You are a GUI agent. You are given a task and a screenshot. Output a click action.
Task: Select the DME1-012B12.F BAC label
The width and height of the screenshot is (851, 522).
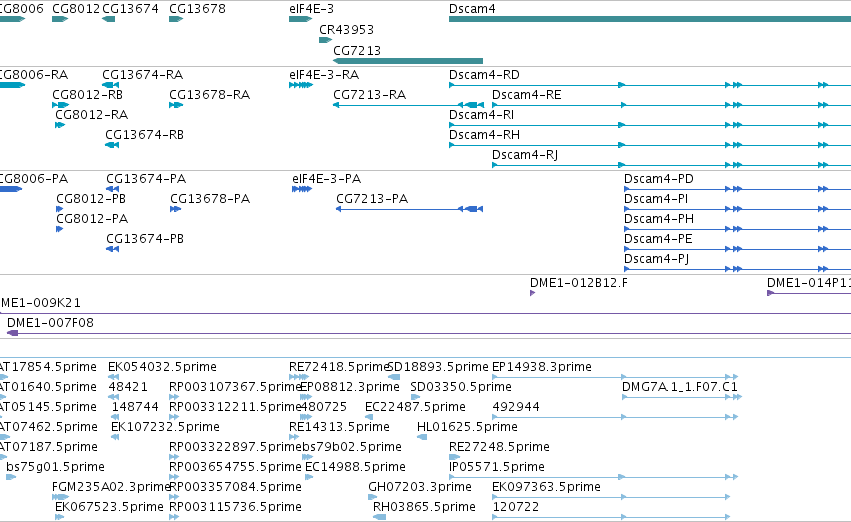click(579, 283)
